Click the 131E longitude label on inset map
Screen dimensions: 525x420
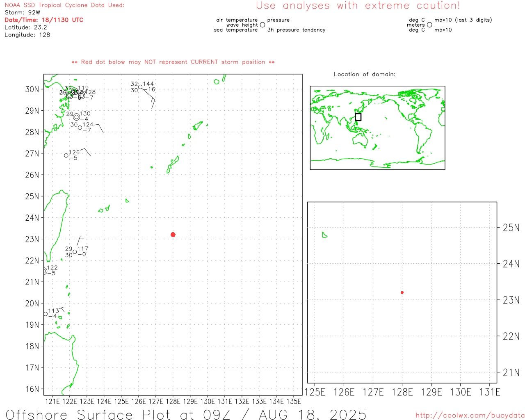point(490,392)
